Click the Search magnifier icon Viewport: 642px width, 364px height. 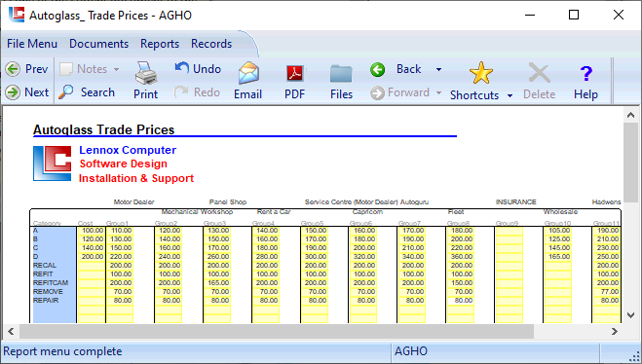point(65,92)
